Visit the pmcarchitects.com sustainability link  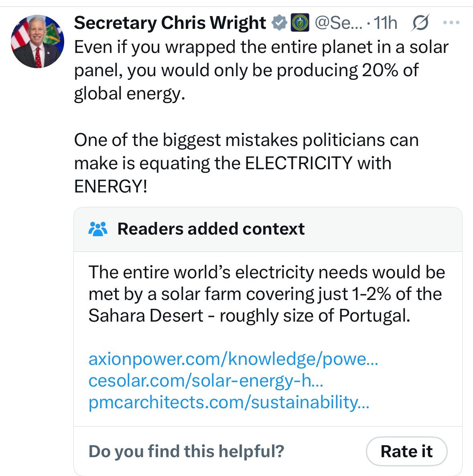click(229, 402)
